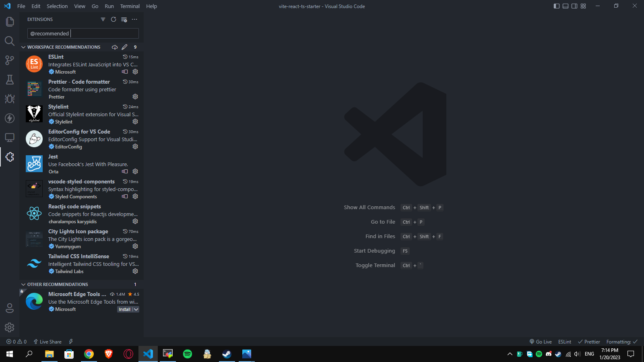Open manage gear for Tailwind CSS IntelliSense

pyautogui.click(x=135, y=271)
